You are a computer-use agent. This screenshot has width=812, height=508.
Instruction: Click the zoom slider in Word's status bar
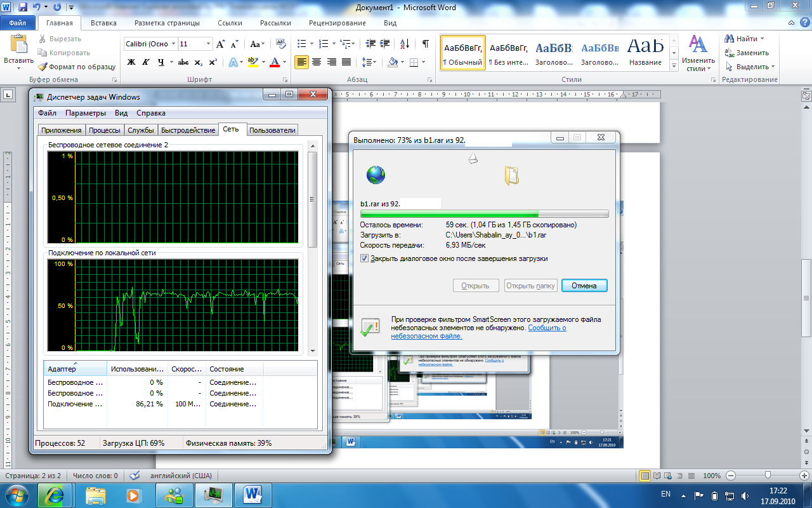pyautogui.click(x=768, y=476)
